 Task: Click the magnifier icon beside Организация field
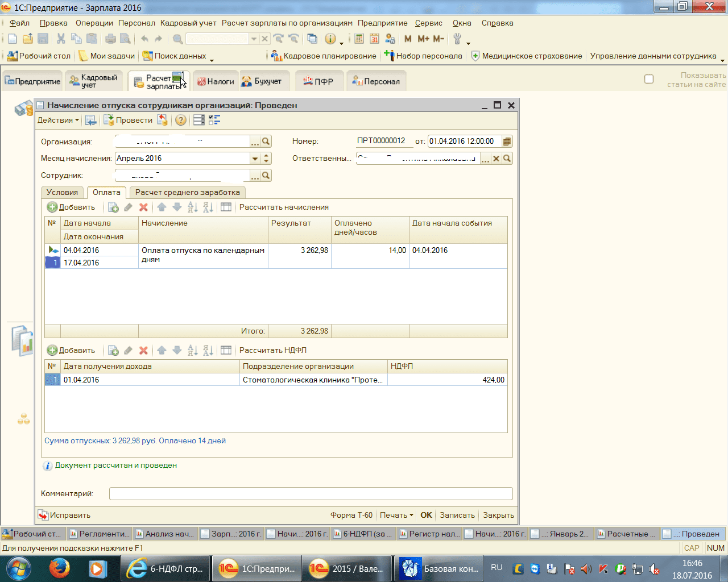pos(266,142)
